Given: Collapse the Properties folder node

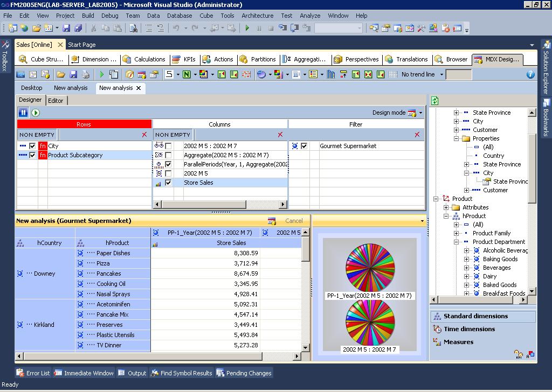Looking at the screenshot, I should pos(456,138).
